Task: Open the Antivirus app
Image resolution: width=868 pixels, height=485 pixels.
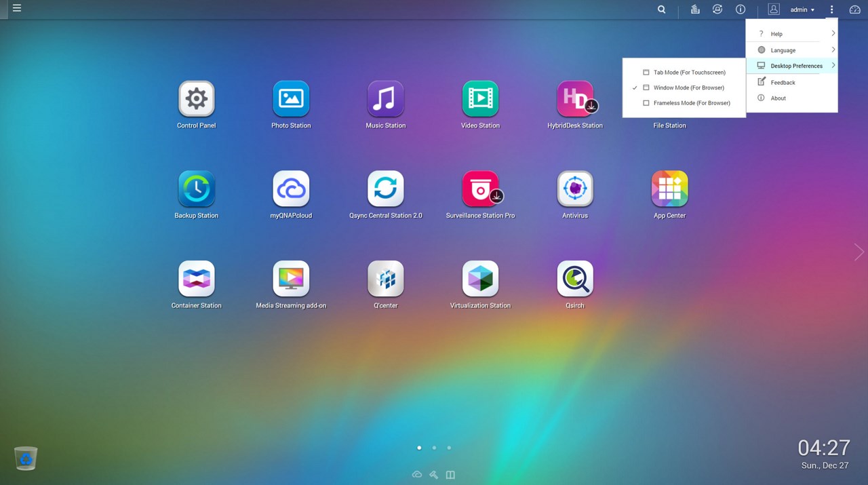Action: [575, 189]
